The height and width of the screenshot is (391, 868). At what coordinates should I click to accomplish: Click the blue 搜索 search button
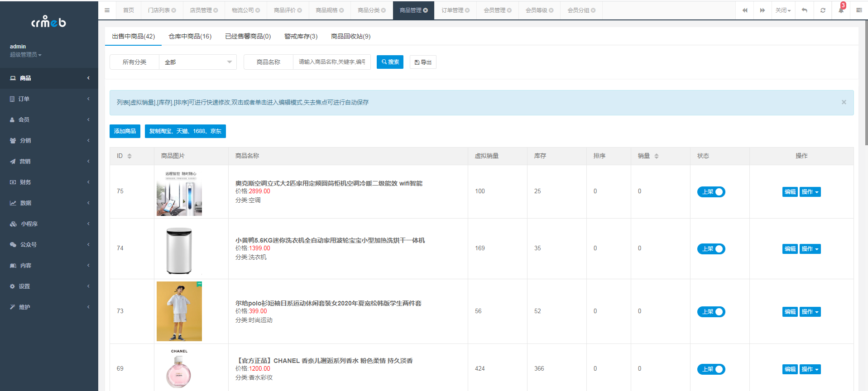point(390,62)
